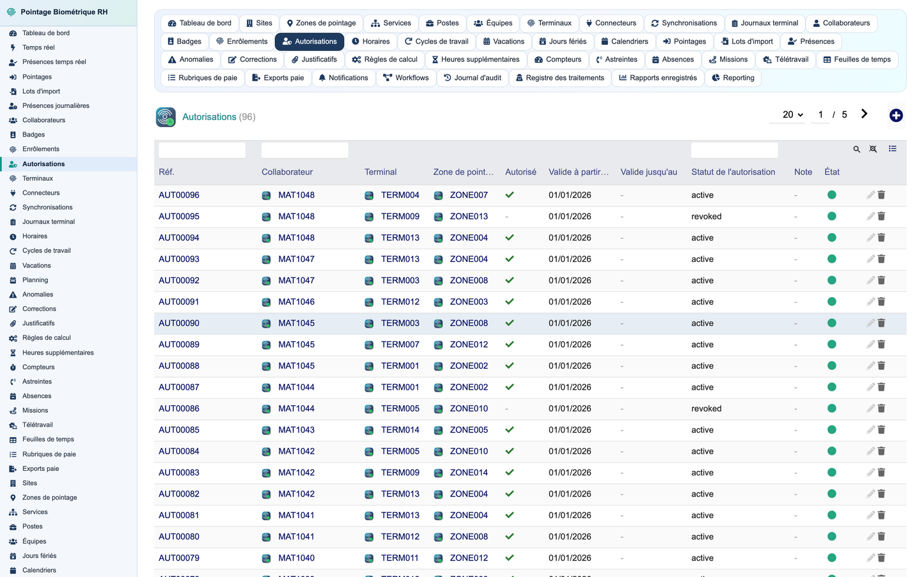The width and height of the screenshot is (924, 577).
Task: Click the Statut de l'autorisation filter field
Action: pos(735,150)
